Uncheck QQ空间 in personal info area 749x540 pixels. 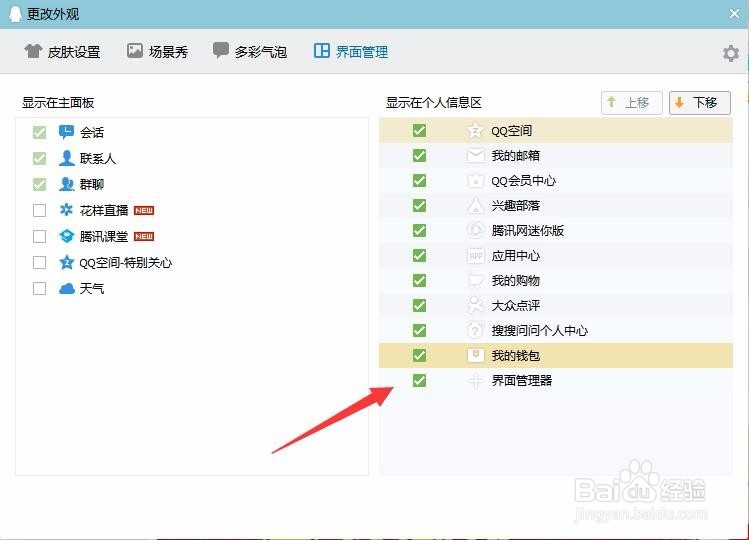click(419, 130)
